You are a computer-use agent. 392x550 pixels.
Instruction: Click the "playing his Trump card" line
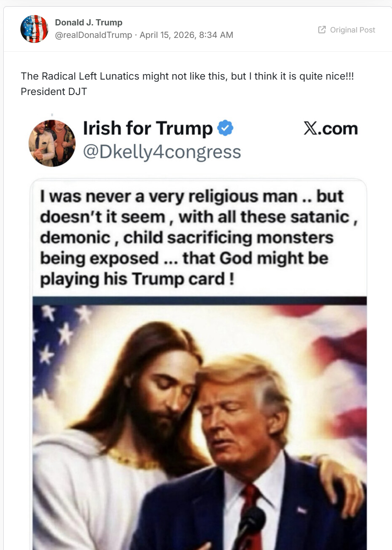(x=137, y=279)
